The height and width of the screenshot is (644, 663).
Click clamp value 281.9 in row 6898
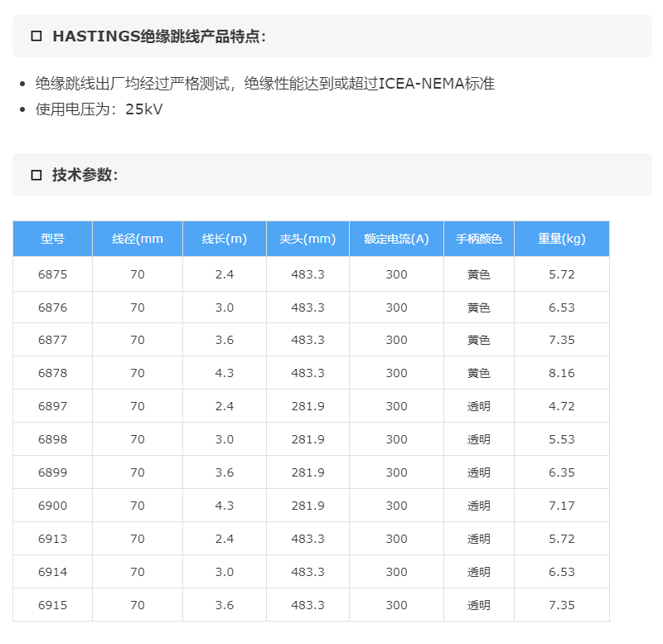point(307,439)
